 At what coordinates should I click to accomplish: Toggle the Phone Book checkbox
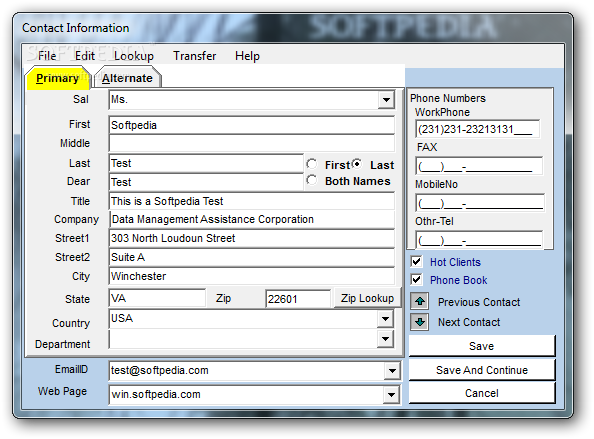point(416,280)
